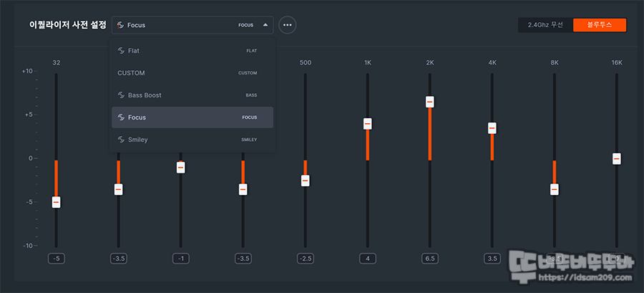Click the Bass Boost preset waveform icon

(x=121, y=95)
